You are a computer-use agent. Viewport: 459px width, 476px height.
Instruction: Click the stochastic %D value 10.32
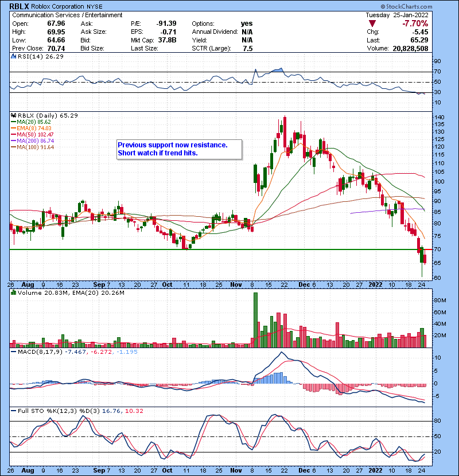pyautogui.click(x=134, y=411)
